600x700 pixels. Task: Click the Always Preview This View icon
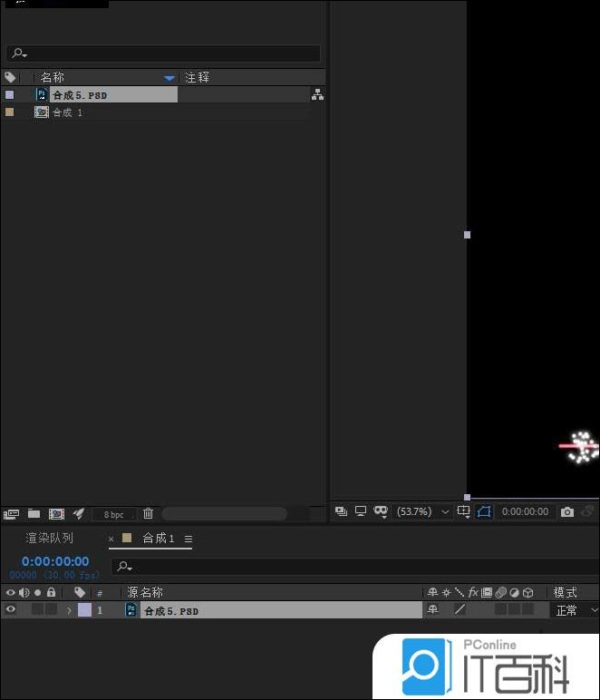[342, 511]
